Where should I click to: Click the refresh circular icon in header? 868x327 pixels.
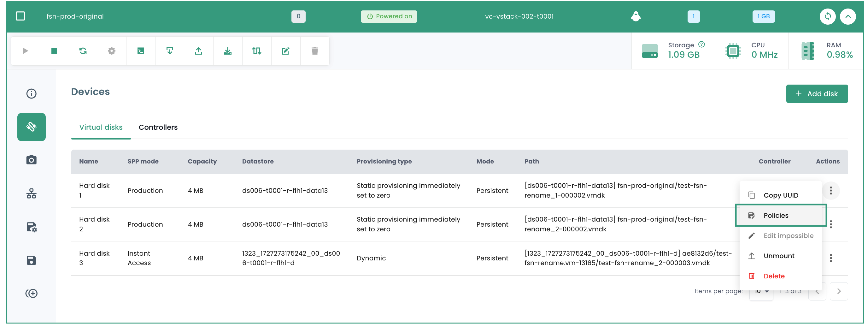[x=827, y=16]
